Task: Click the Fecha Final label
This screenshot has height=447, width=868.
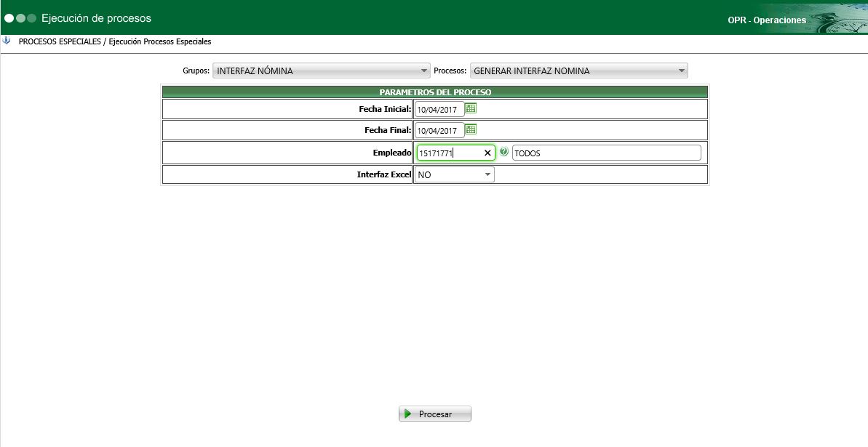Action: point(388,130)
